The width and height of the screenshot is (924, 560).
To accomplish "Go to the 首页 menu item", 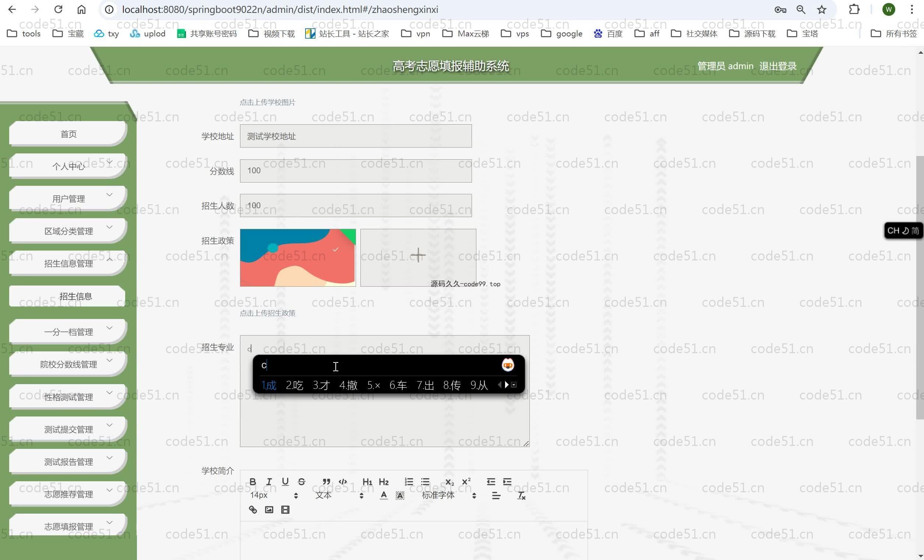I will [68, 134].
